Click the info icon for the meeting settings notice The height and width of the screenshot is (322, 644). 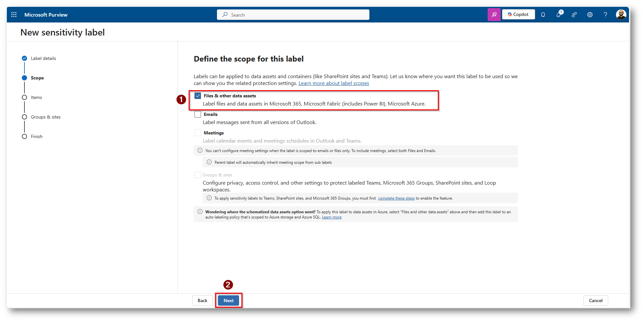(x=200, y=150)
